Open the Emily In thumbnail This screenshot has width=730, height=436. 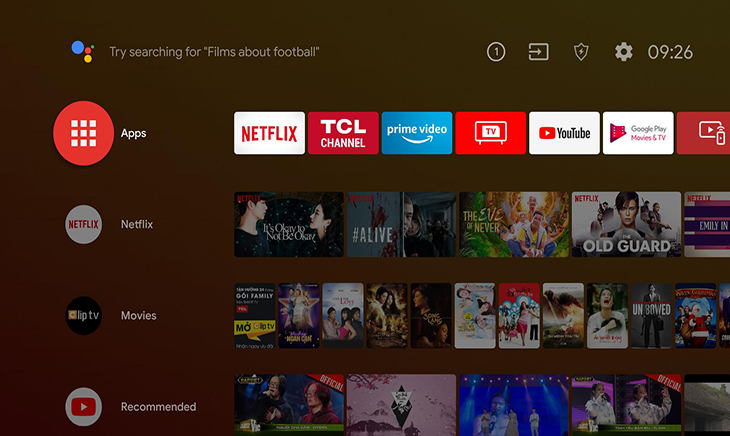(x=707, y=224)
